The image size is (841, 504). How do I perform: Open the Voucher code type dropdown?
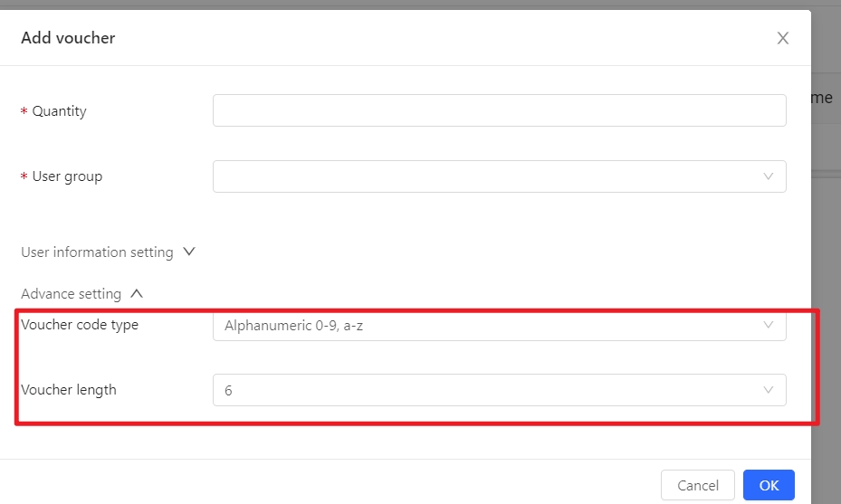click(x=500, y=326)
